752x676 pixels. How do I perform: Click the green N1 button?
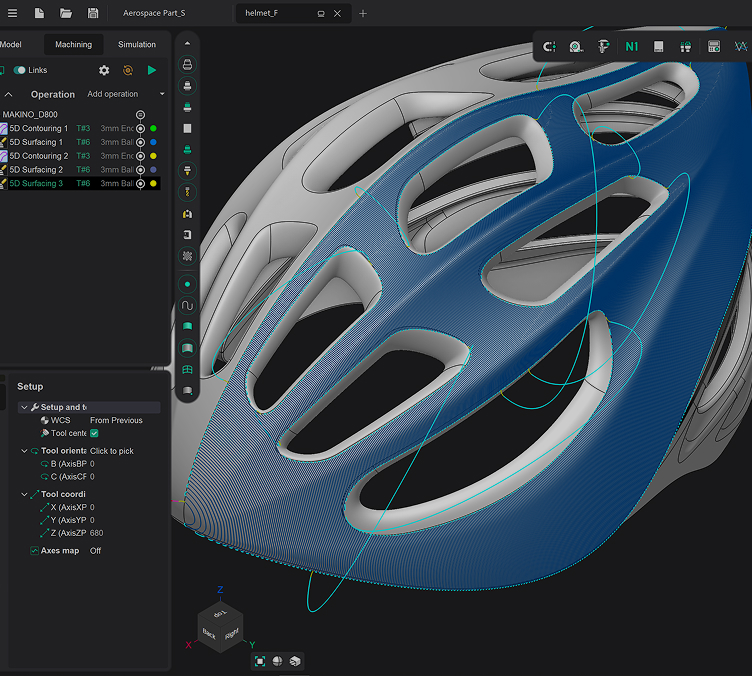pyautogui.click(x=632, y=47)
